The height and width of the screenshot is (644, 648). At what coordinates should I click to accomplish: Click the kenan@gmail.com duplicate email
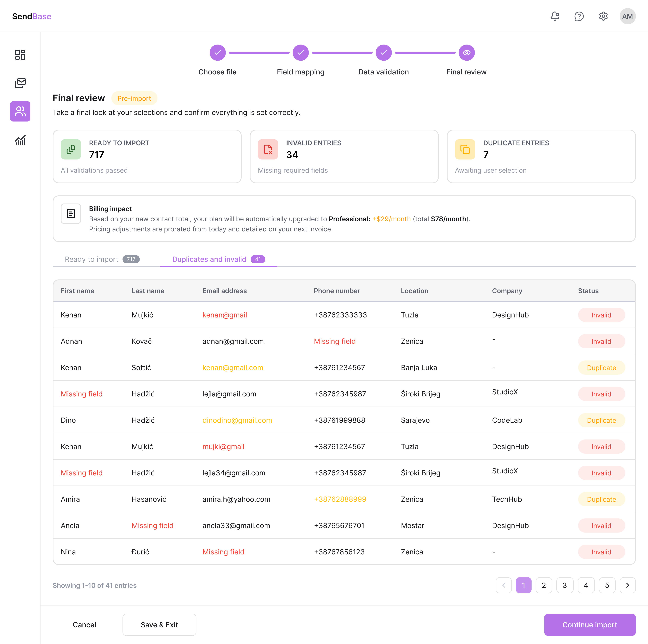[233, 368]
